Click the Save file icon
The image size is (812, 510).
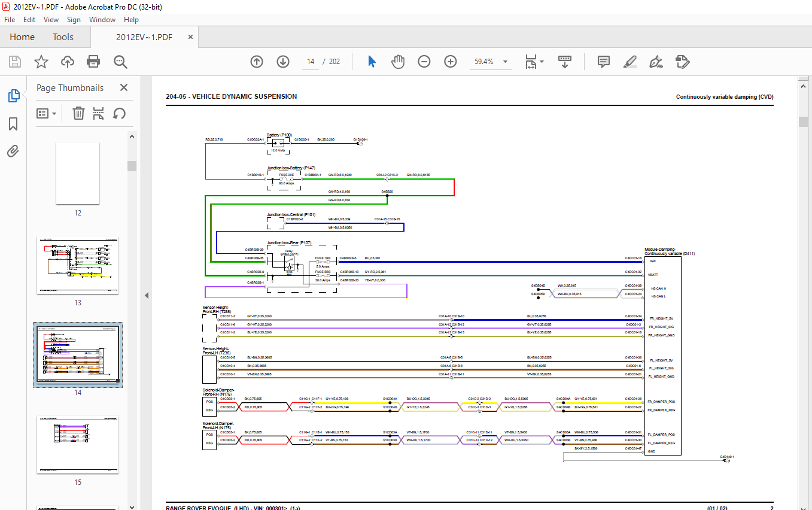tap(15, 62)
